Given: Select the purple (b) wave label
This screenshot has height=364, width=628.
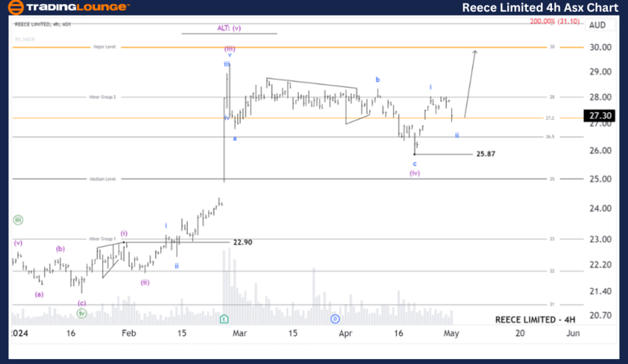Looking at the screenshot, I should coord(60,249).
